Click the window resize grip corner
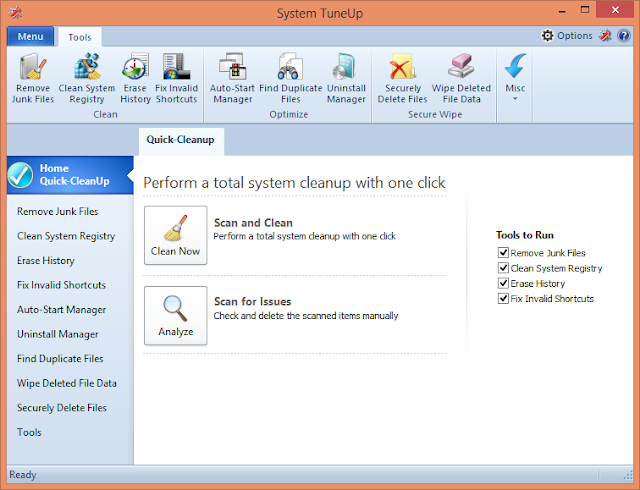Image resolution: width=640 pixels, height=490 pixels. click(x=628, y=475)
